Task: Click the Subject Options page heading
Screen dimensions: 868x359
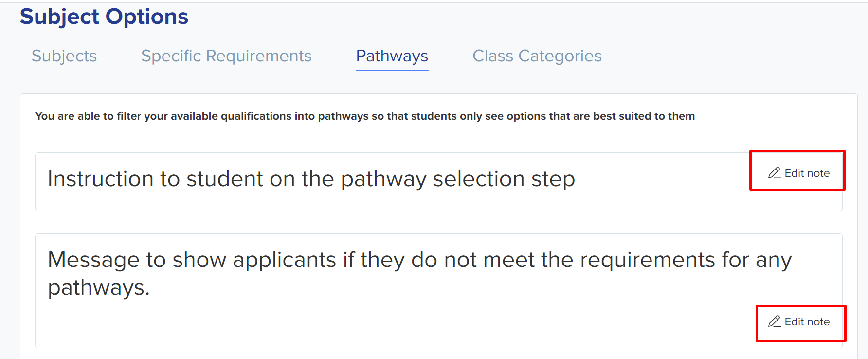Action: 104,17
